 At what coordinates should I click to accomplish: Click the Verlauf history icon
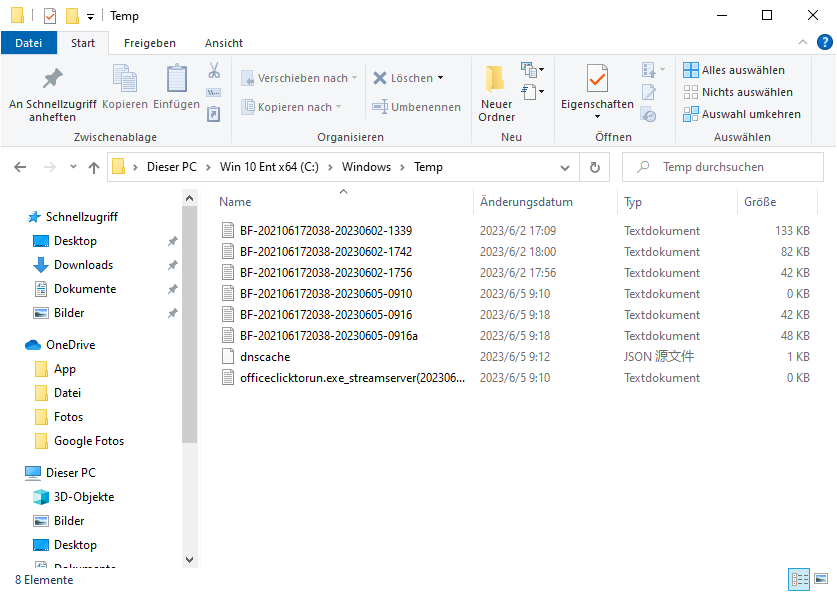pyautogui.click(x=649, y=115)
